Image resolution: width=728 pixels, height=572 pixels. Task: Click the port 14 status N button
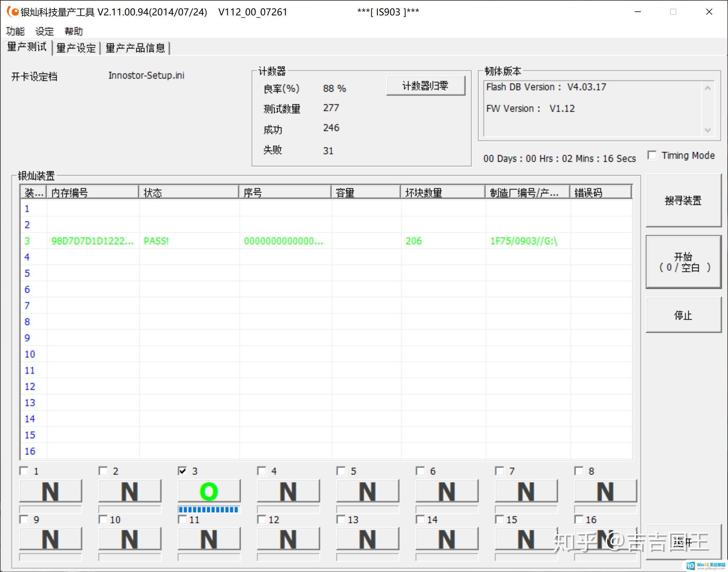click(x=447, y=539)
